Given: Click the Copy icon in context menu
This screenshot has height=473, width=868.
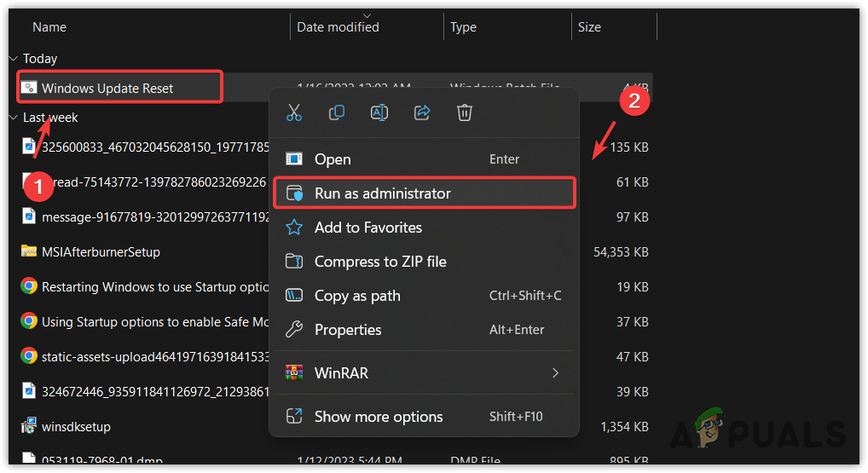Looking at the screenshot, I should click(337, 112).
